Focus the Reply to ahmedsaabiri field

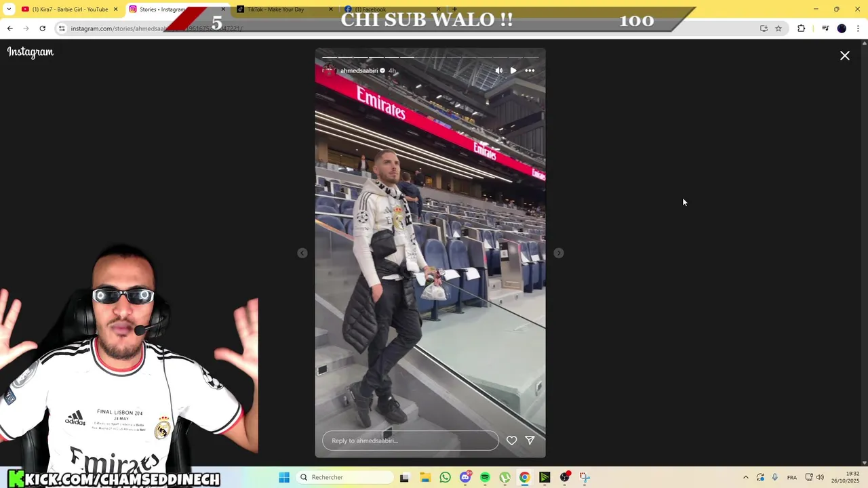tap(410, 441)
